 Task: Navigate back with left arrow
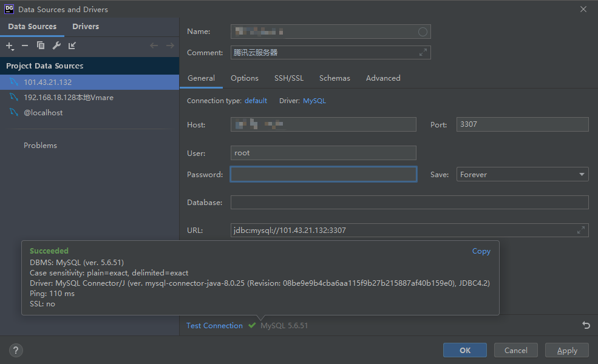[154, 45]
